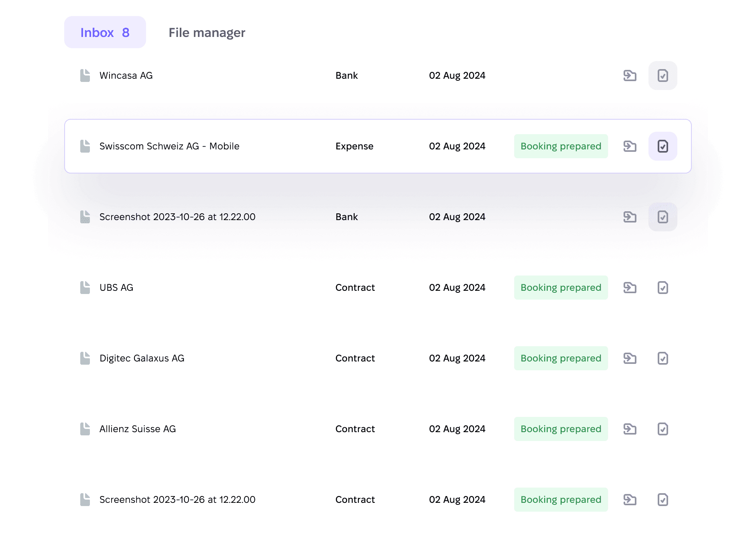Image resolution: width=756 pixels, height=543 pixels.
Task: Open the File manager tab
Action: pos(207,33)
